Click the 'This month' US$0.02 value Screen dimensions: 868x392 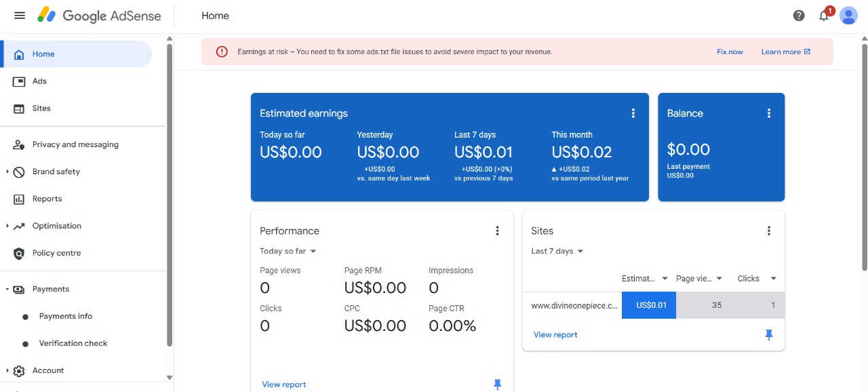pyautogui.click(x=582, y=153)
